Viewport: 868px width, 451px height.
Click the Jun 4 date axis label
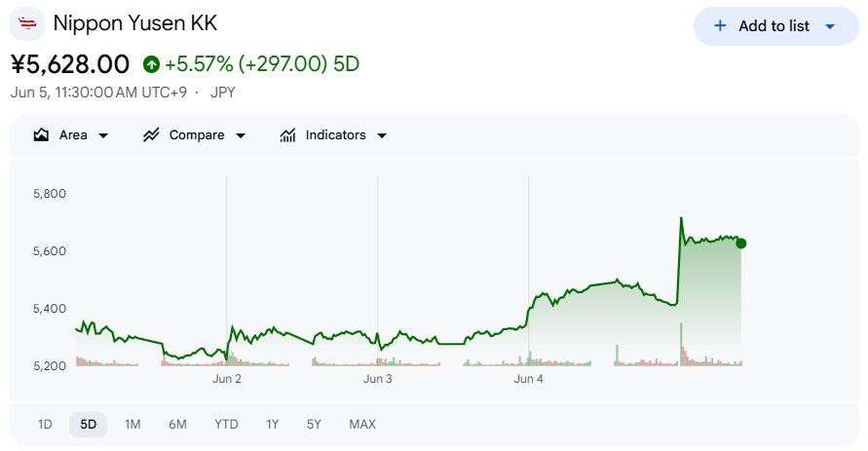coord(528,379)
